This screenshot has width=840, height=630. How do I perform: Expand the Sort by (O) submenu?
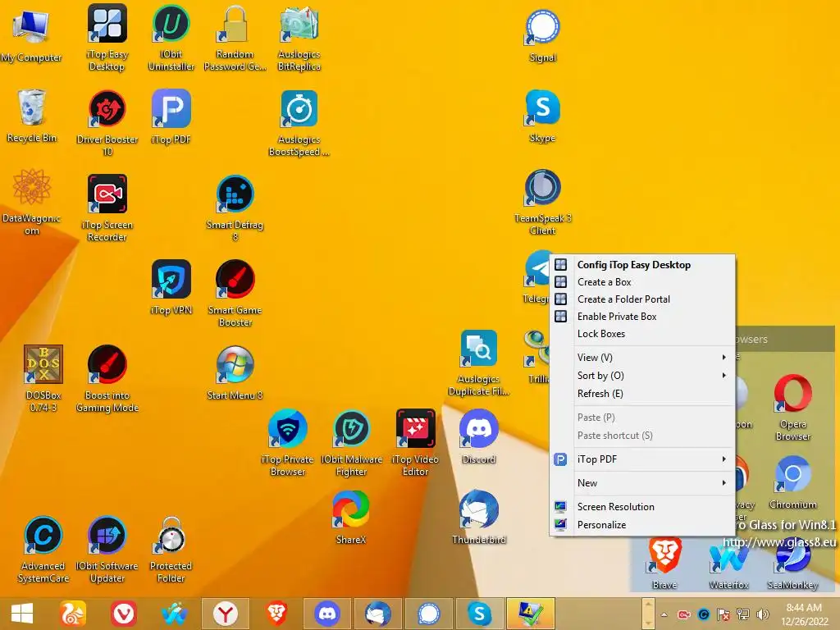pos(642,376)
